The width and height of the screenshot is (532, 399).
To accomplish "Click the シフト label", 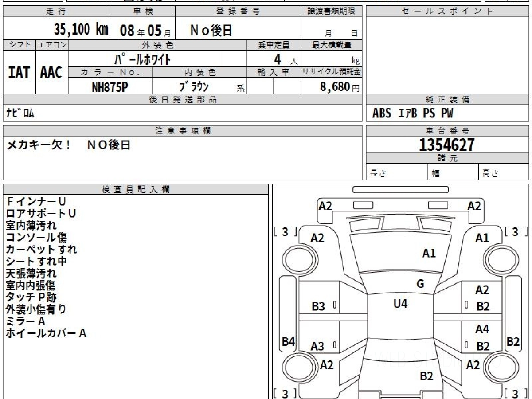I will (19, 45).
